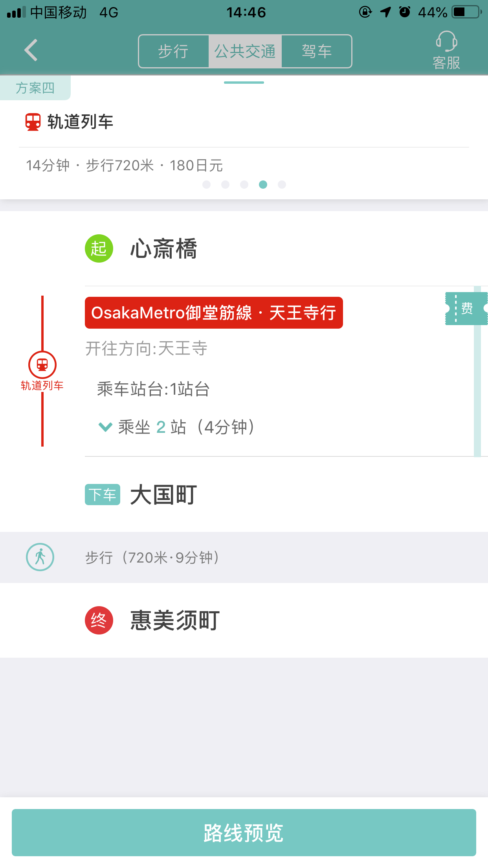Tap the walking person icon
Image resolution: width=488 pixels, height=868 pixels.
pyautogui.click(x=40, y=557)
